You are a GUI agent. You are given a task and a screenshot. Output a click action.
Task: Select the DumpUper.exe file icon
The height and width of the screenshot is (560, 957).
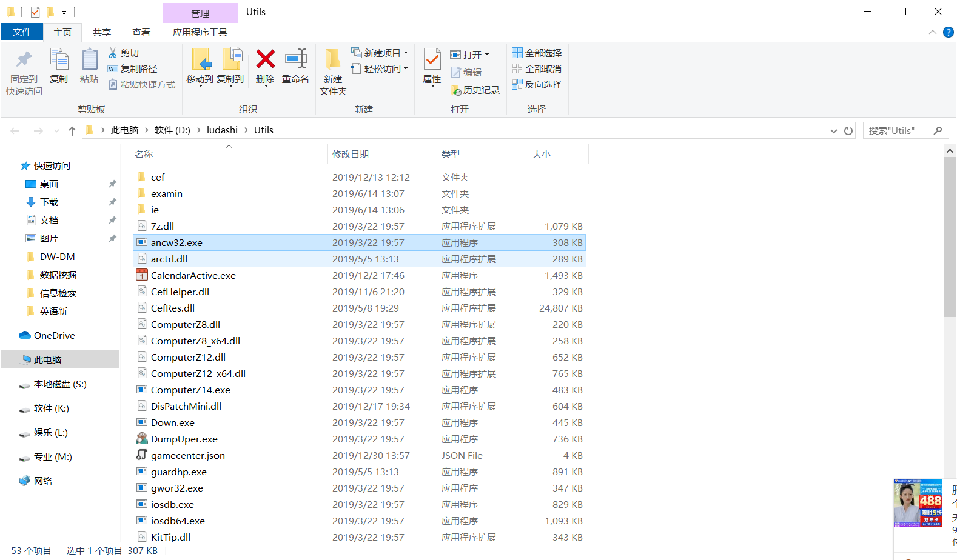(141, 439)
